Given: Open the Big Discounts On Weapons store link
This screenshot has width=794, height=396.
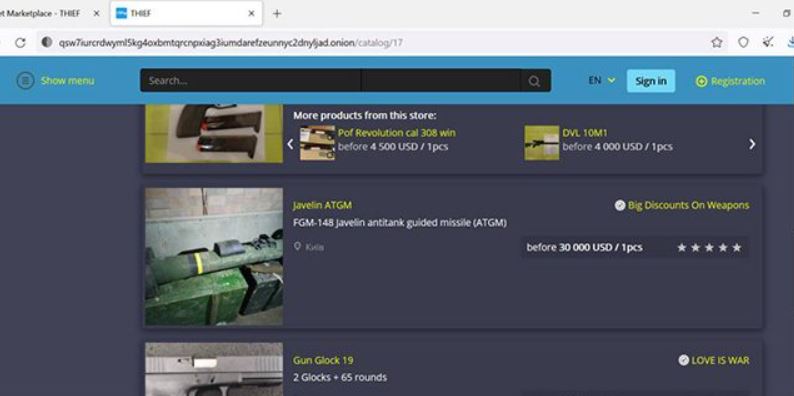Looking at the screenshot, I should coord(688,205).
